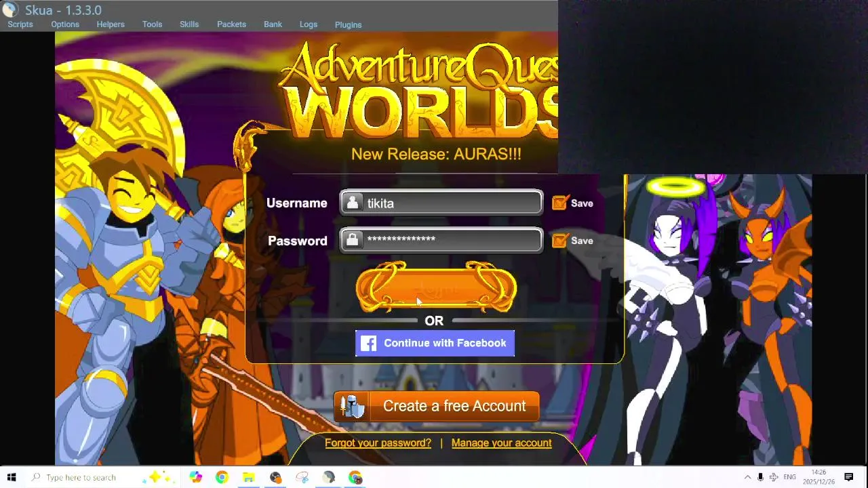Open Google Chrome from the taskbar

pyautogui.click(x=222, y=477)
